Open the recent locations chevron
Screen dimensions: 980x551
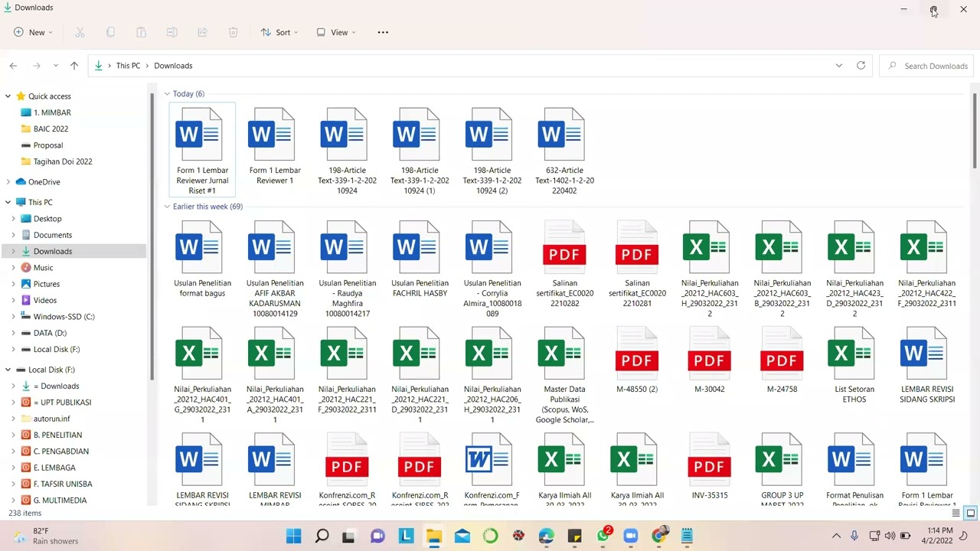(55, 66)
